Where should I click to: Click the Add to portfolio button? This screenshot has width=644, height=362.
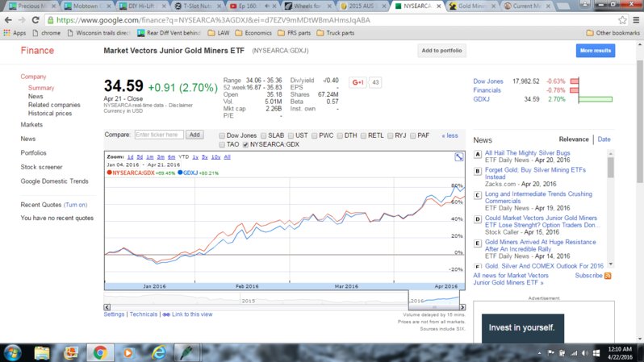pos(442,51)
